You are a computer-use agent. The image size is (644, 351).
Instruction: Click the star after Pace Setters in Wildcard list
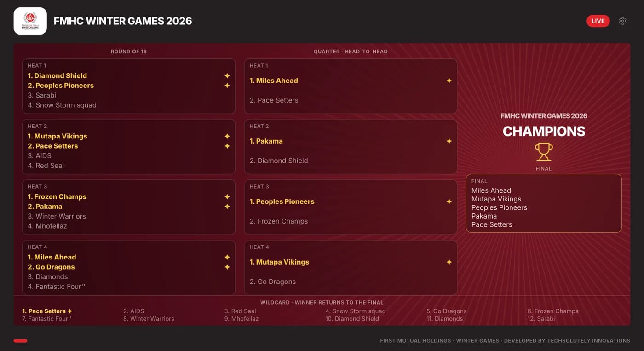[70, 311]
